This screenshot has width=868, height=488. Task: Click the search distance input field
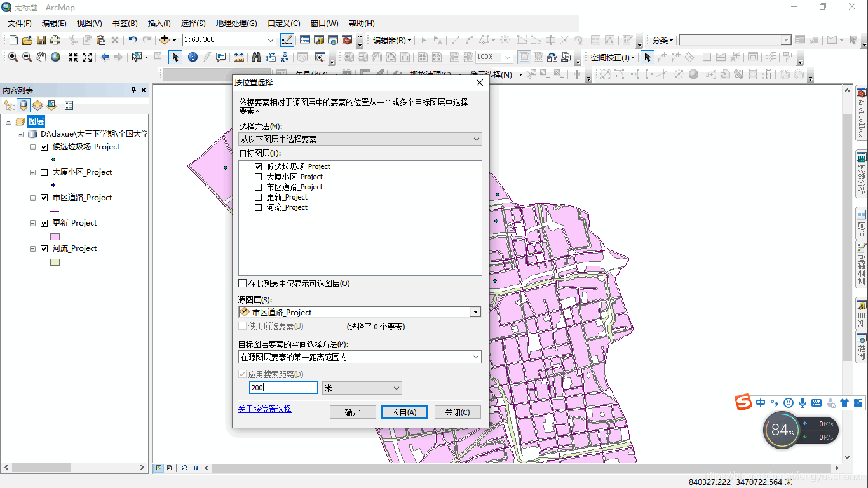[283, 388]
